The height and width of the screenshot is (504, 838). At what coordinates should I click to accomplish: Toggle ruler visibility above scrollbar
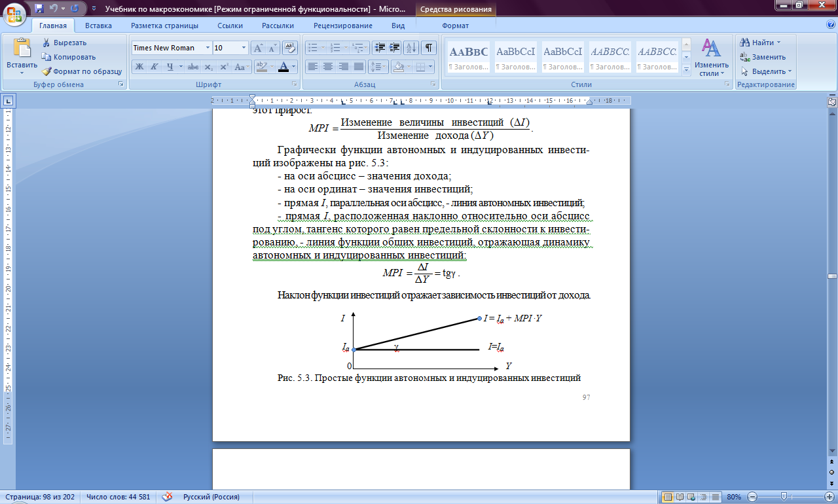tap(832, 102)
